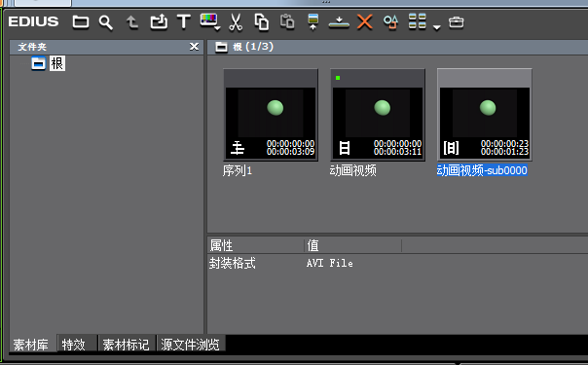The height and width of the screenshot is (365, 588).
Task: Switch to the 素材标记 tab
Action: 126,345
